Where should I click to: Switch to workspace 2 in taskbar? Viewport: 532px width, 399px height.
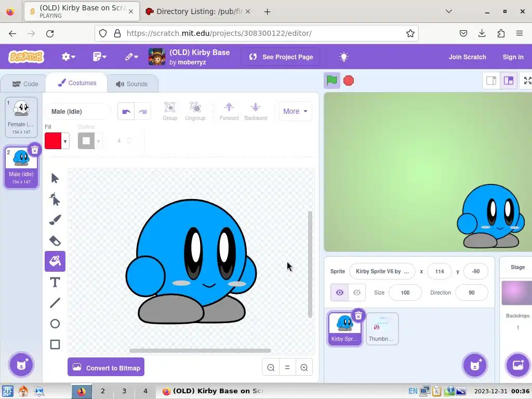point(103,391)
